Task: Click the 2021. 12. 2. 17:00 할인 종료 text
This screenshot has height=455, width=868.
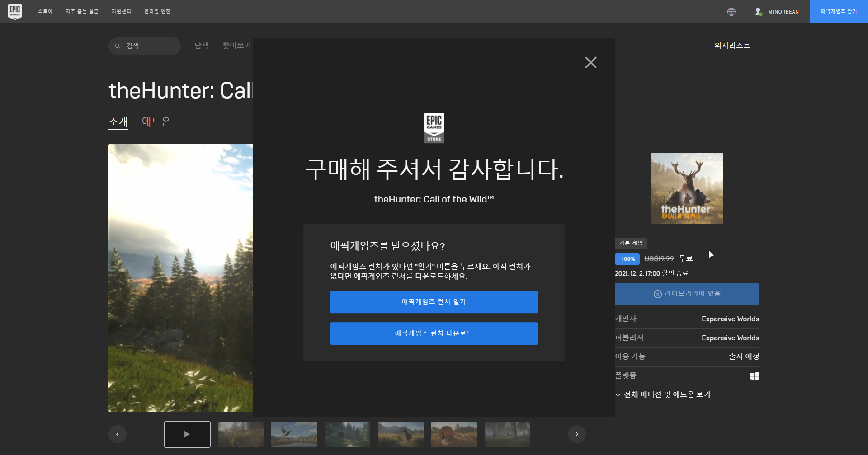Action: point(651,273)
